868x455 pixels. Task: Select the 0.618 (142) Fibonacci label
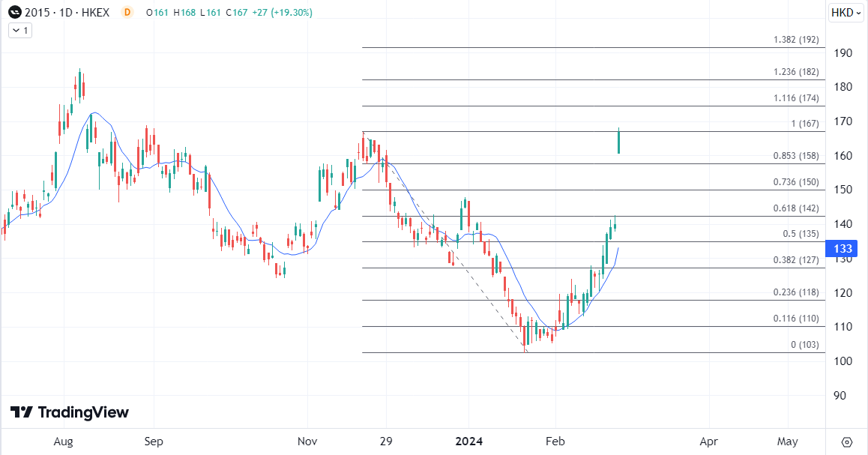click(x=796, y=208)
